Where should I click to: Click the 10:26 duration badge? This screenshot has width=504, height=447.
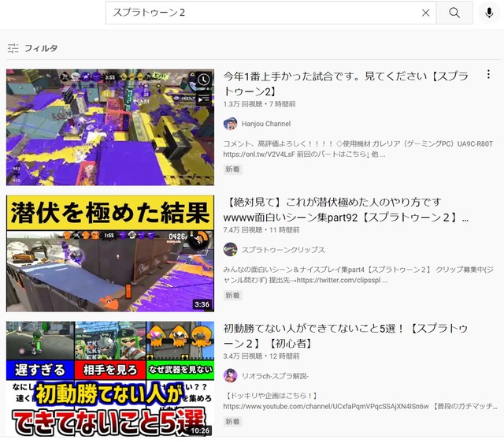point(201,430)
